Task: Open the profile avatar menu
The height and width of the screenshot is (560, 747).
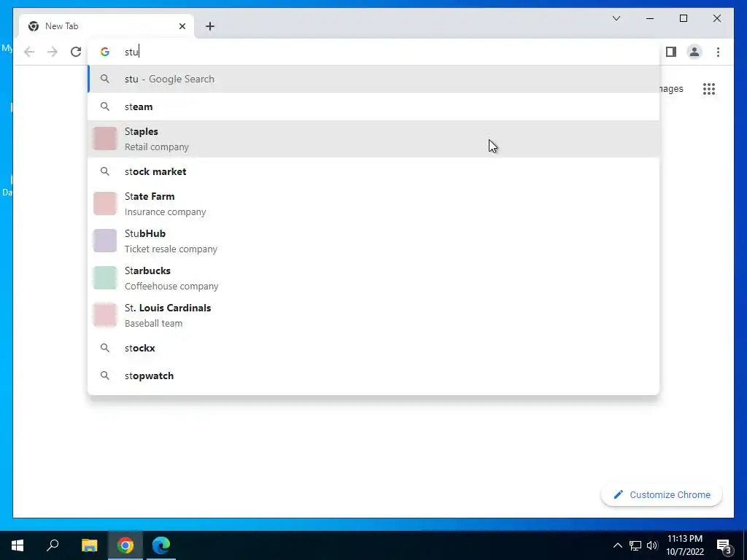Action: (694, 52)
